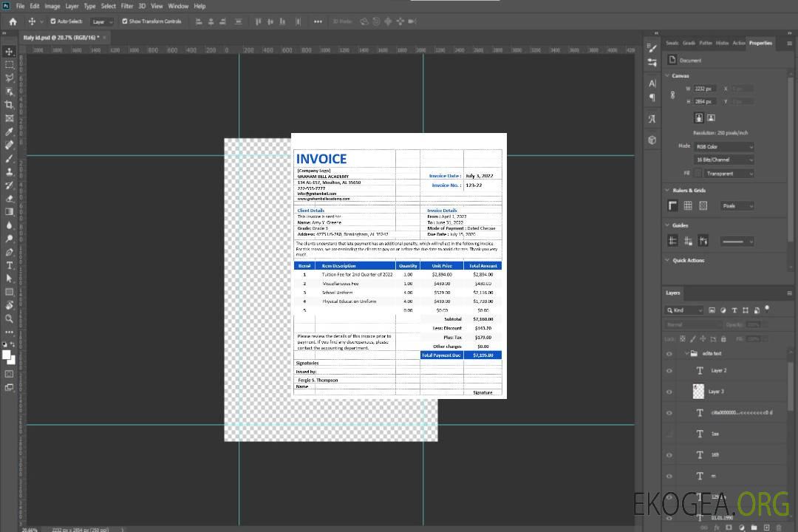Activate the Zoom tool
The height and width of the screenshot is (532, 798).
(10, 318)
